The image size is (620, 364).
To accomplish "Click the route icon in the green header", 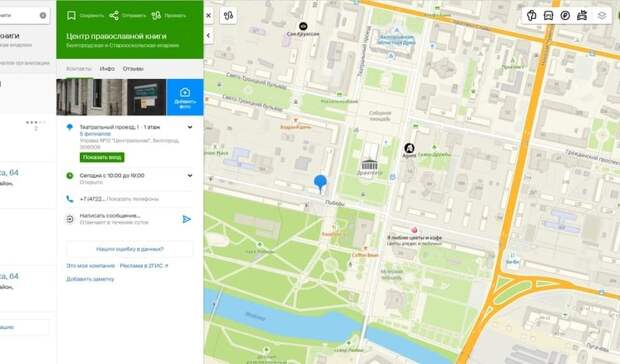I will click(x=157, y=15).
